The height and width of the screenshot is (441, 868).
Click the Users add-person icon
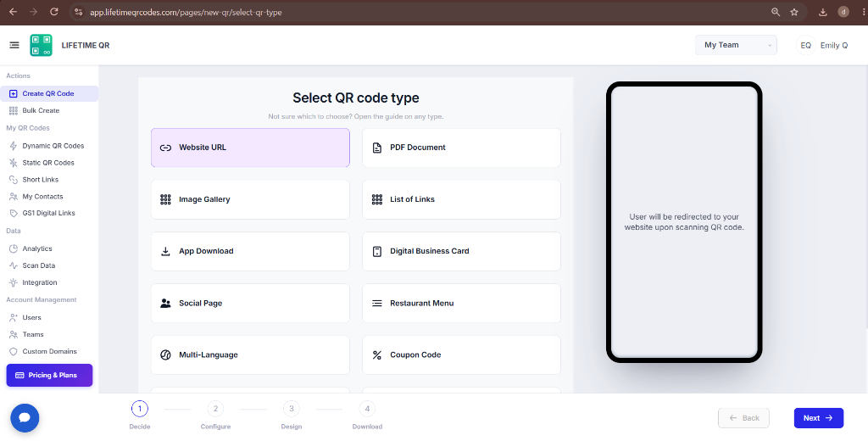(x=14, y=317)
